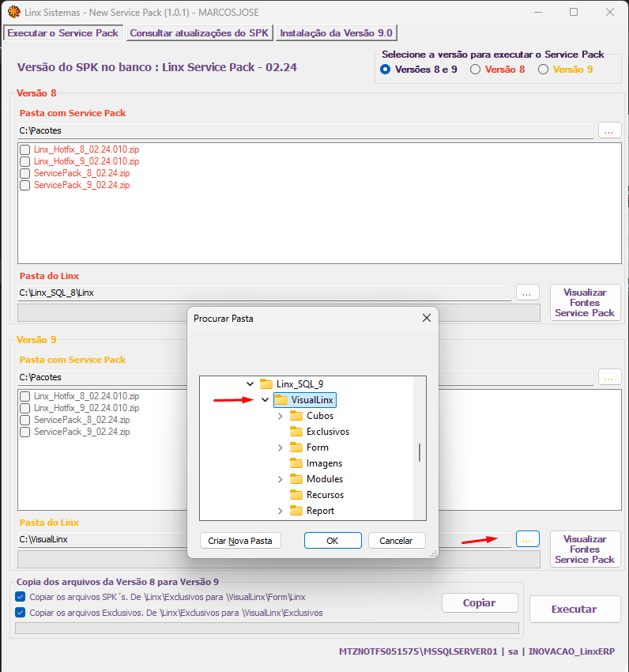Image resolution: width=629 pixels, height=672 pixels.
Task: Check ServicePack_9_02.24.zip in Versão 8 list
Action: [24, 185]
